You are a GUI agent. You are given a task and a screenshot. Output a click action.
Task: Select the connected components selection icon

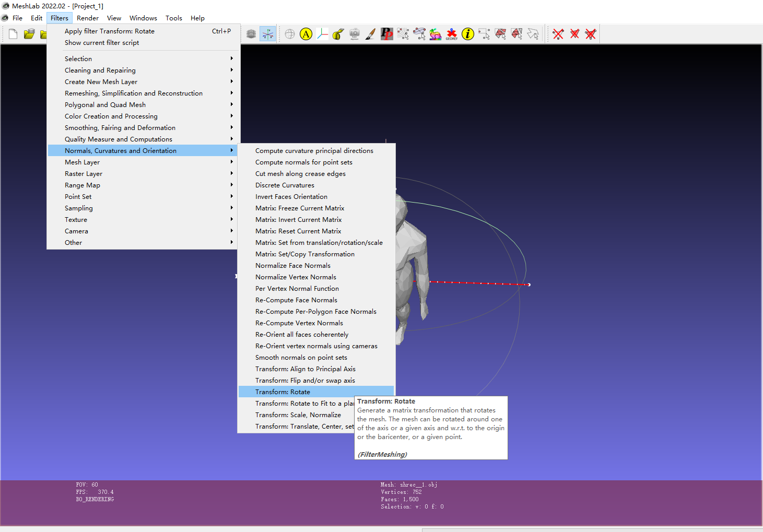(x=517, y=34)
